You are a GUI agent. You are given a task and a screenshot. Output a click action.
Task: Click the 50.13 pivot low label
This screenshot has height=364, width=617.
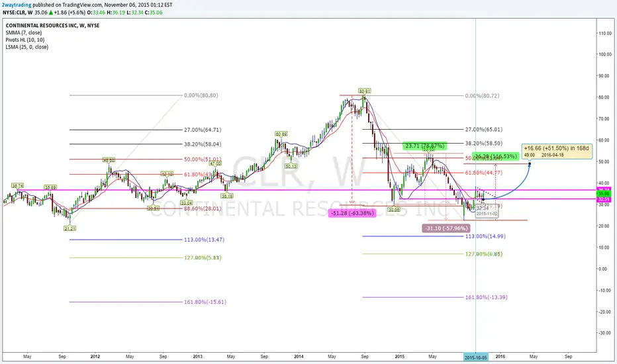(291, 167)
